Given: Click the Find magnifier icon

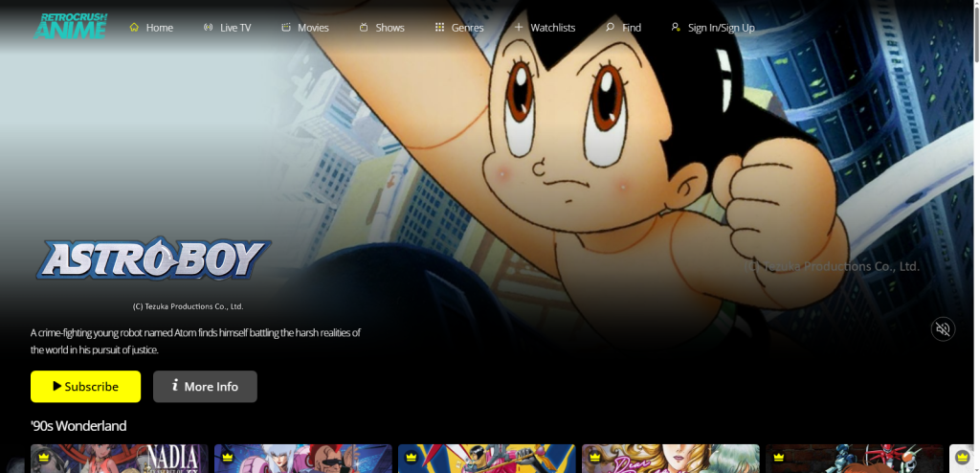Looking at the screenshot, I should (610, 28).
